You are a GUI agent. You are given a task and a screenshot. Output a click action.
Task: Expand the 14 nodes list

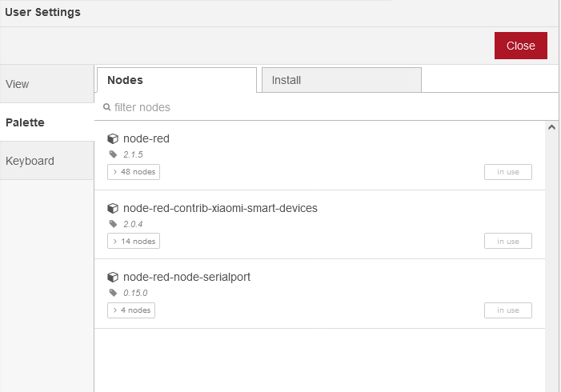click(x=134, y=241)
